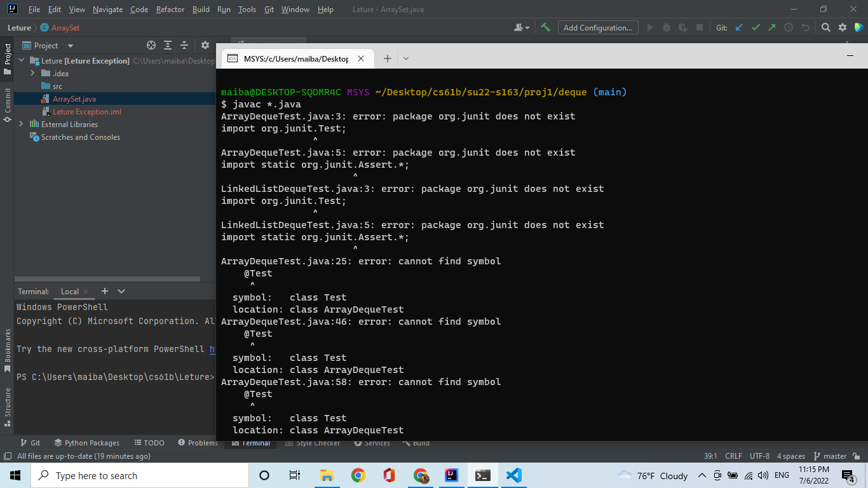Click the Git Push green arrow

pyautogui.click(x=771, y=27)
